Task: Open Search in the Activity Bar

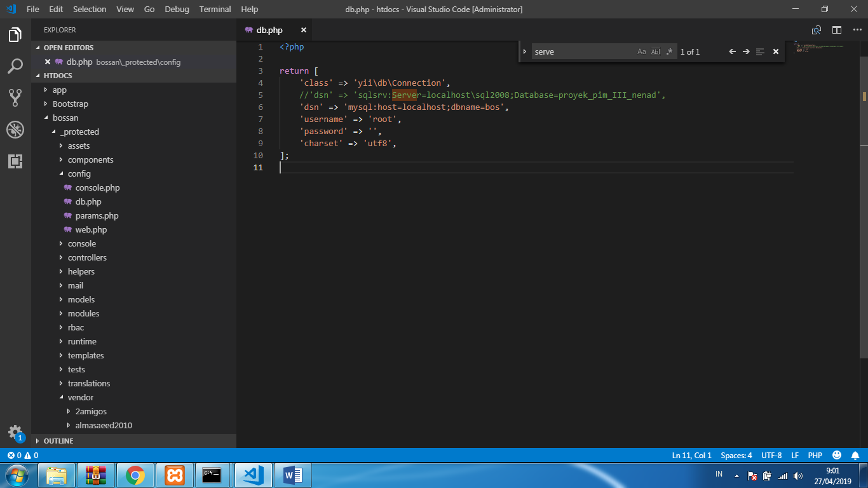Action: [x=15, y=64]
